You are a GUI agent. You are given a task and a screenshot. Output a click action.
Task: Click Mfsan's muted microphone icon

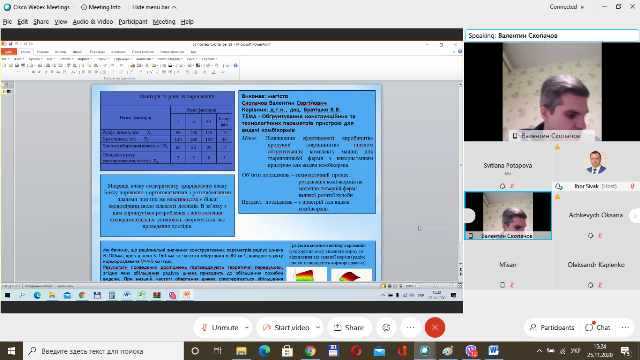[512, 285]
